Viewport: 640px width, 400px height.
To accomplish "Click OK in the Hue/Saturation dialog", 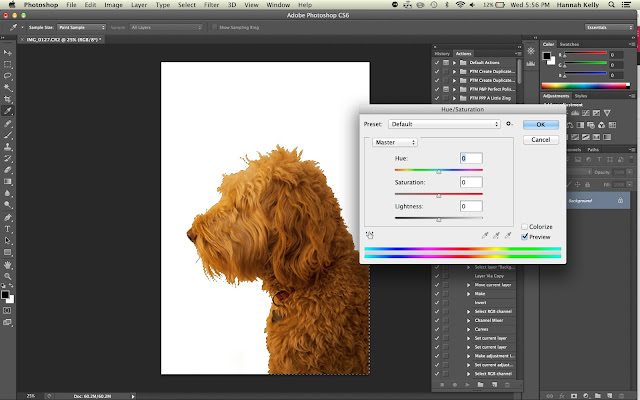I will 540,124.
